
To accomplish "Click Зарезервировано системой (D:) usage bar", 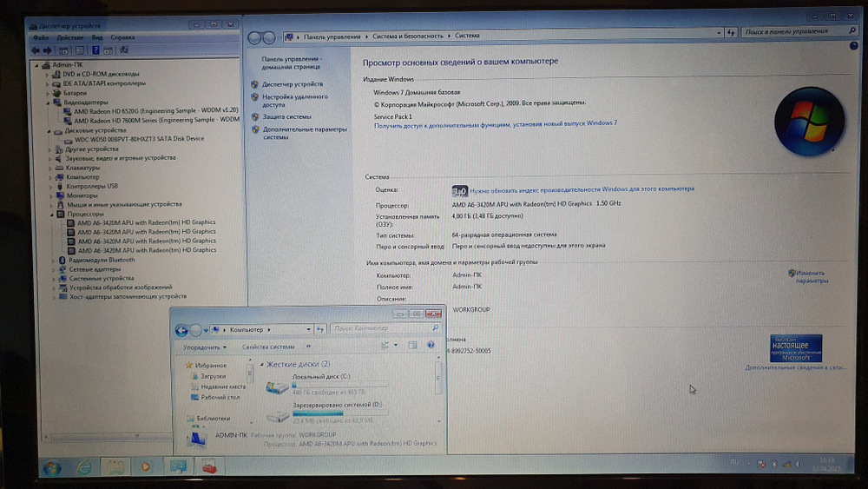I will (x=340, y=413).
